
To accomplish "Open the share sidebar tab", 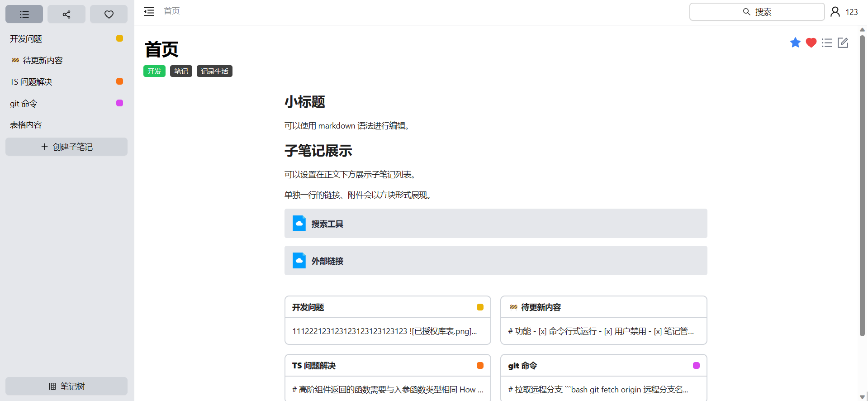I will point(66,14).
